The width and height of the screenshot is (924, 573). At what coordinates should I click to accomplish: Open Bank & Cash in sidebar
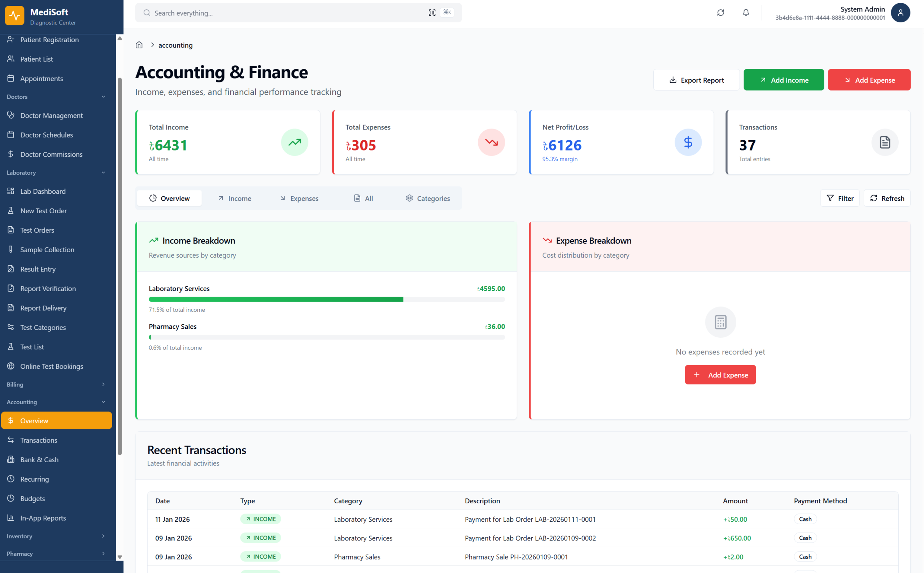(39, 460)
